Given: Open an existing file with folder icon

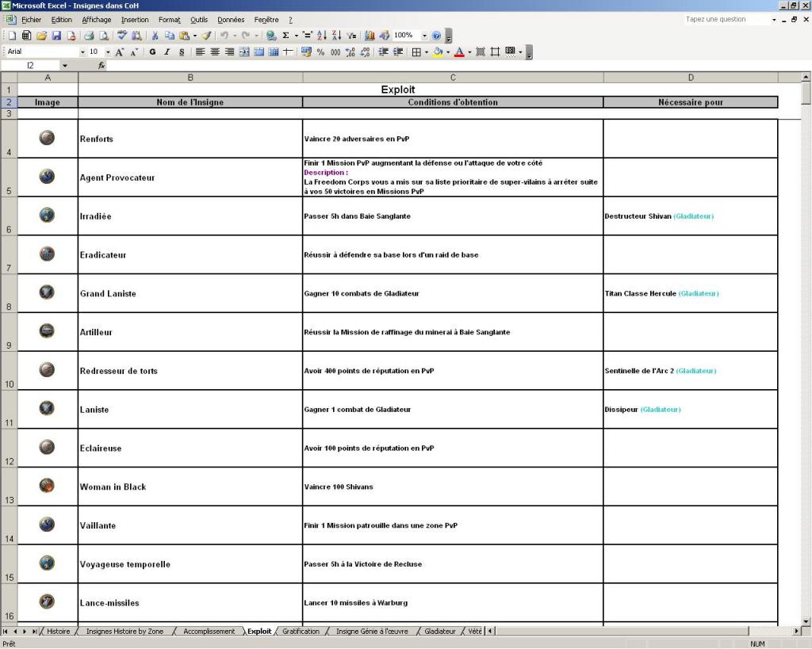Looking at the screenshot, I should click(41, 36).
